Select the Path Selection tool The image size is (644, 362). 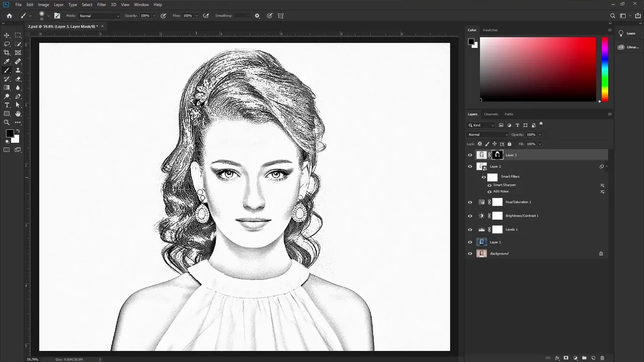pos(18,105)
